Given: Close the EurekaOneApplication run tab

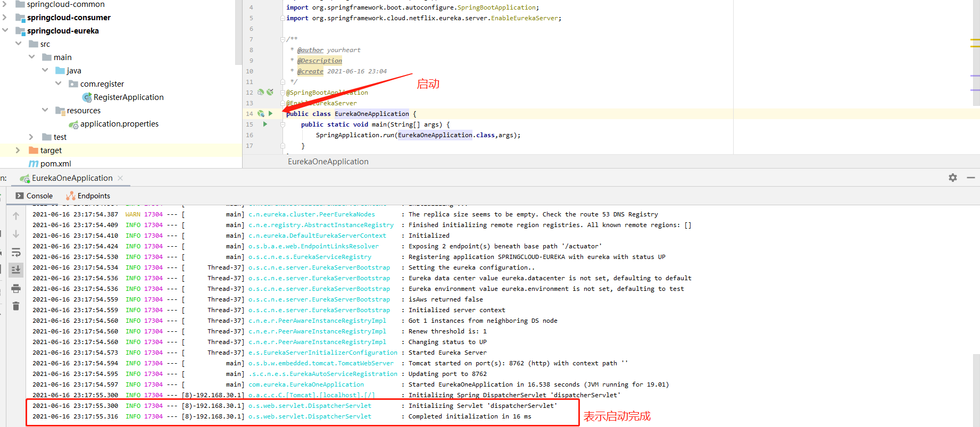Looking at the screenshot, I should (x=120, y=178).
